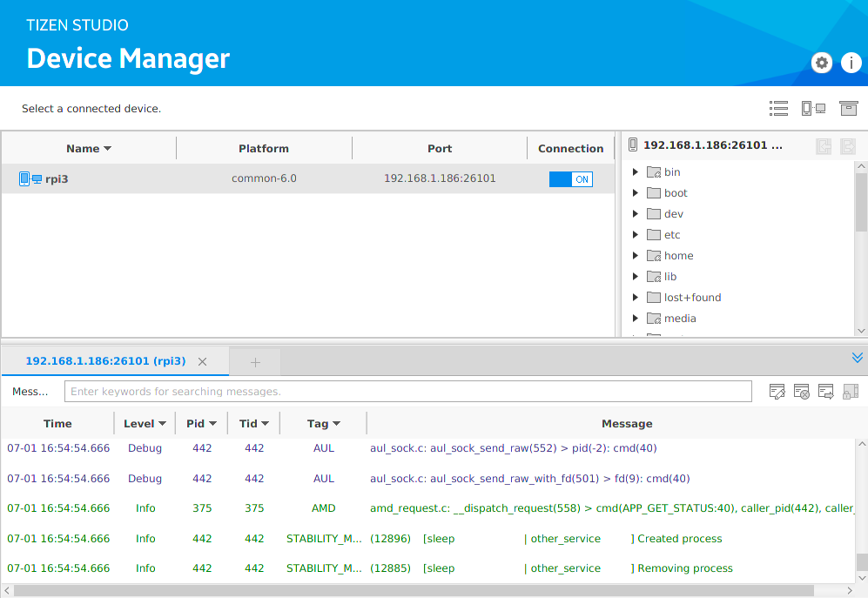The height and width of the screenshot is (598, 868).
Task: Add a new log tab with plus
Action: point(255,362)
